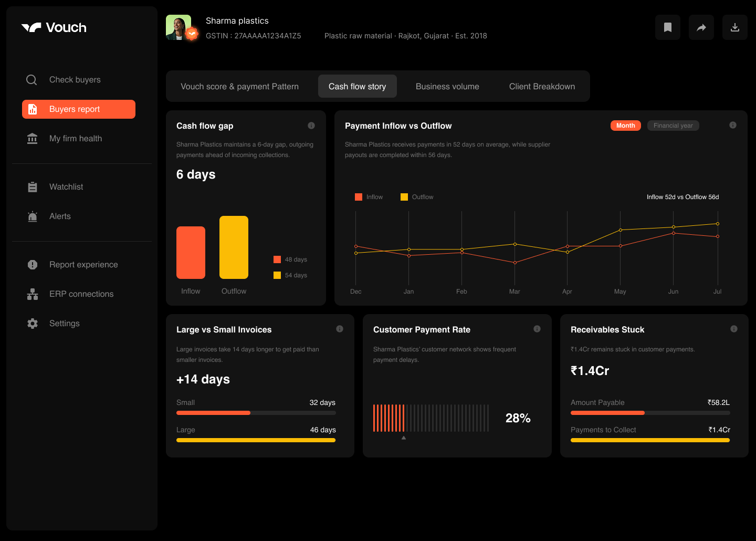Download the report
Screen dimensions: 756x541
click(x=735, y=27)
